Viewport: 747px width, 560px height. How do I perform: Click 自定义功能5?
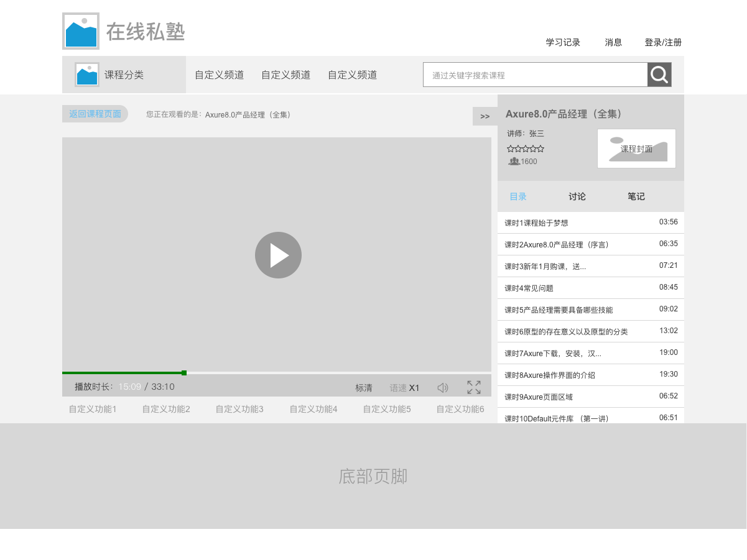coord(387,409)
